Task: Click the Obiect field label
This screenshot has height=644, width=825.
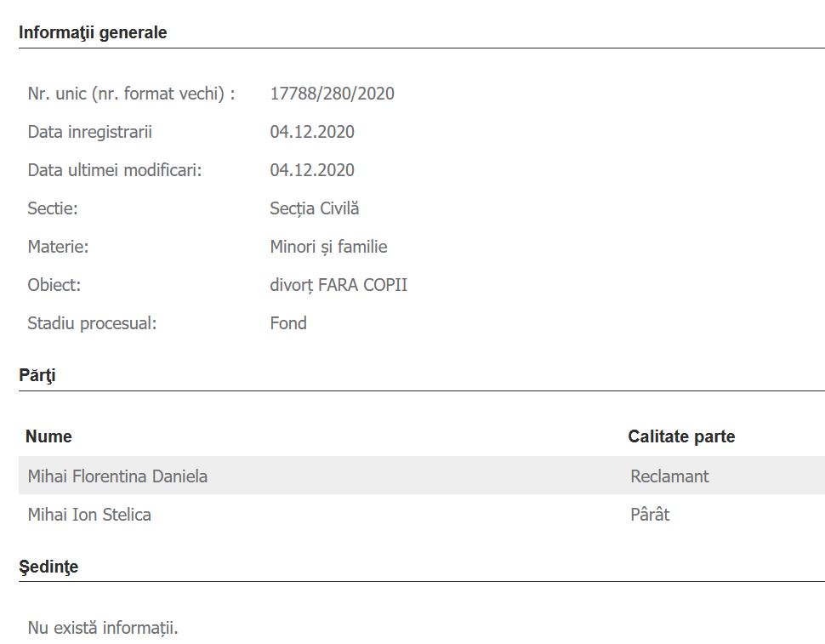Action: tap(54, 285)
